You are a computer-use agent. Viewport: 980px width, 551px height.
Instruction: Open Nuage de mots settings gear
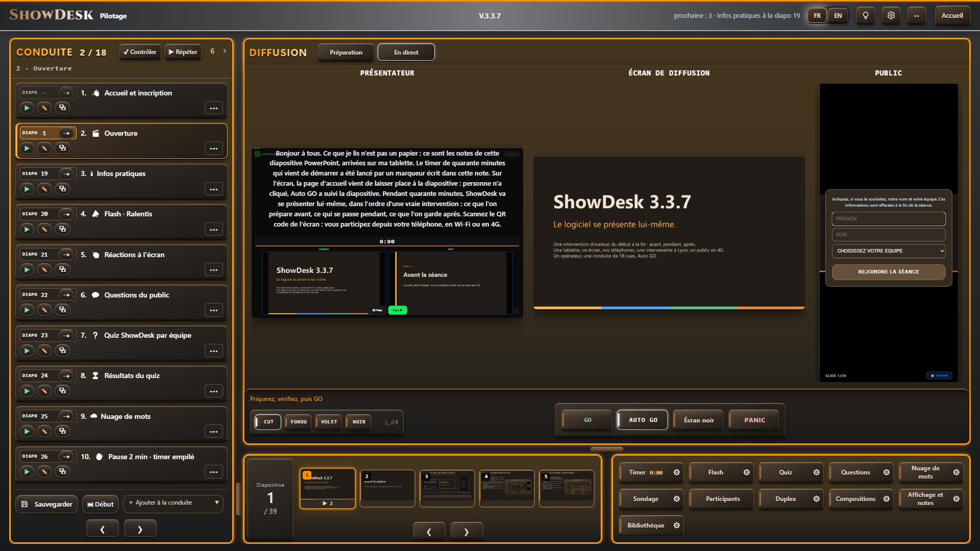point(957,472)
